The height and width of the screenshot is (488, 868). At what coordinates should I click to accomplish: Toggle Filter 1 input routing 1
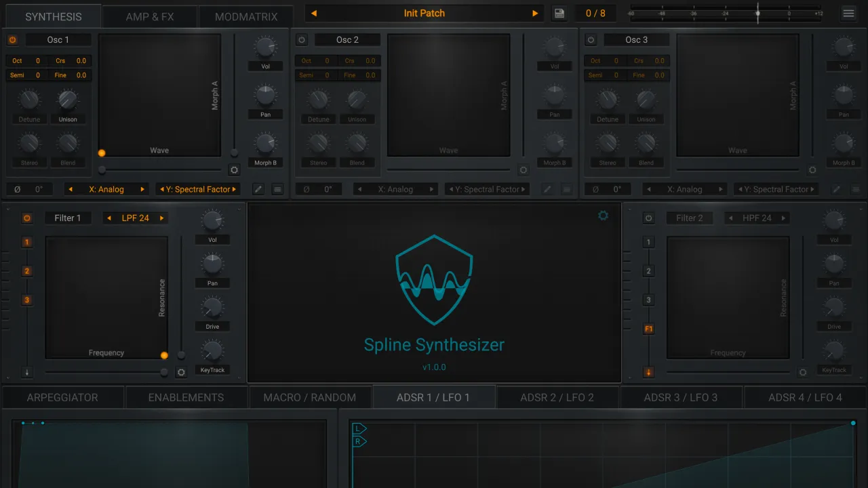(x=27, y=242)
